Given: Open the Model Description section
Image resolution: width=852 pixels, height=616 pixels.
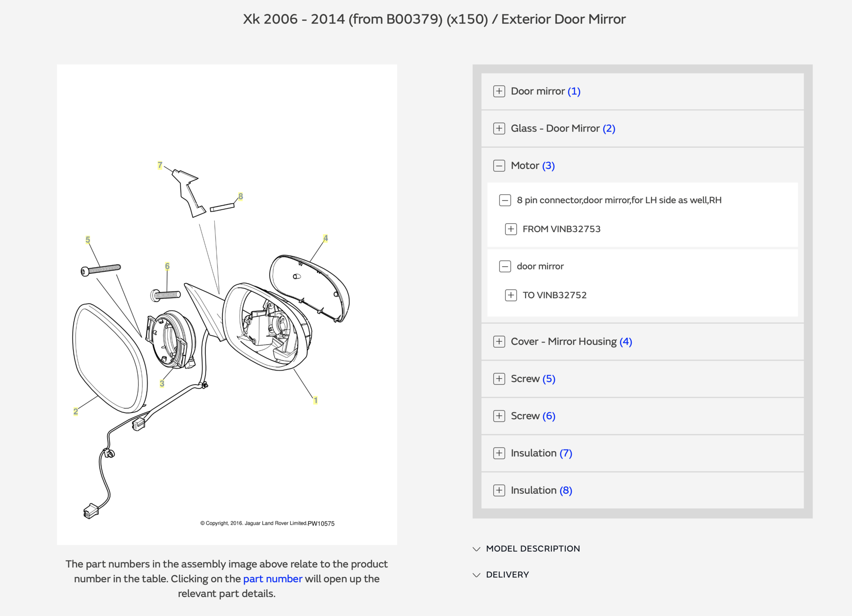Looking at the screenshot, I should tap(532, 549).
